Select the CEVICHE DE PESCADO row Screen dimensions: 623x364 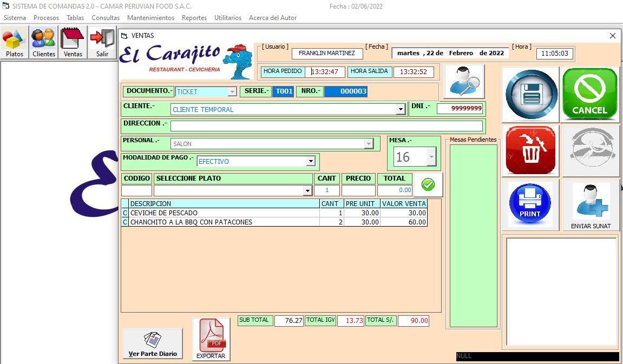point(224,213)
